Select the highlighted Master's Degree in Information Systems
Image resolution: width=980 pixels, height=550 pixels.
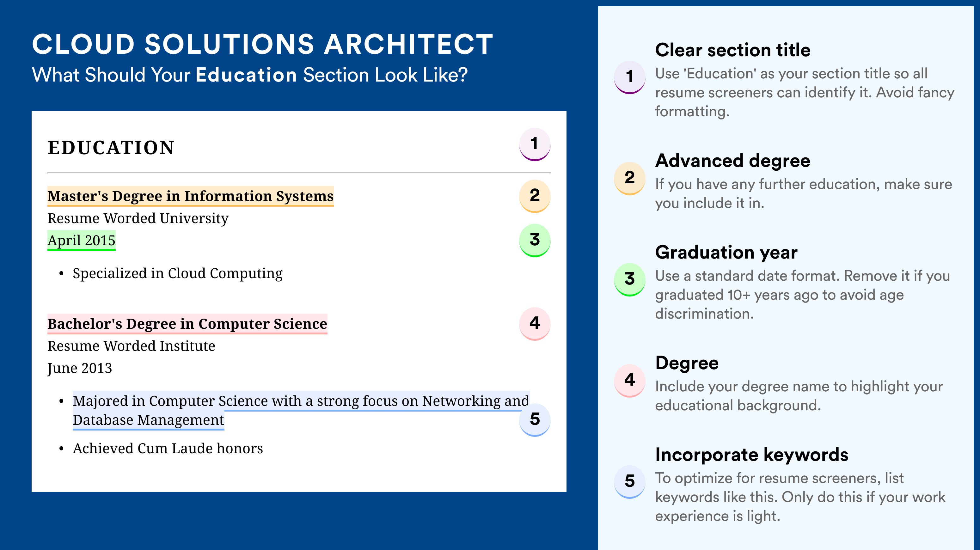pyautogui.click(x=191, y=196)
